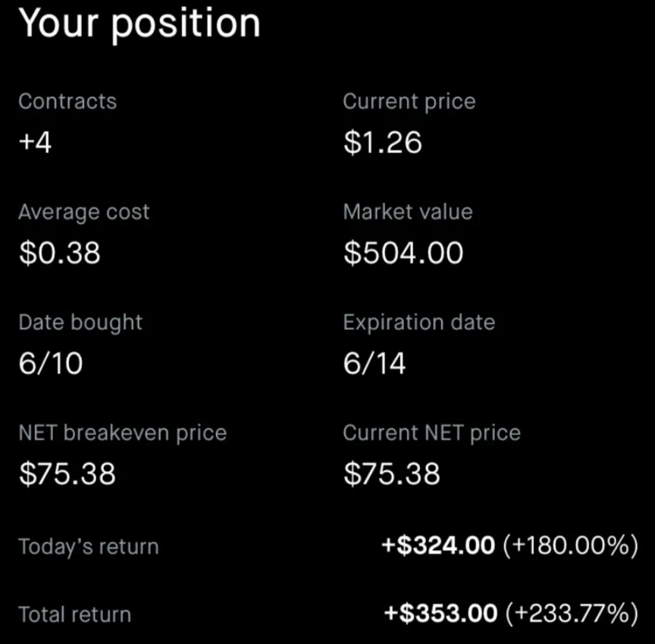This screenshot has width=655, height=644.
Task: Tap the $1.26 current price value
Action: 382,143
